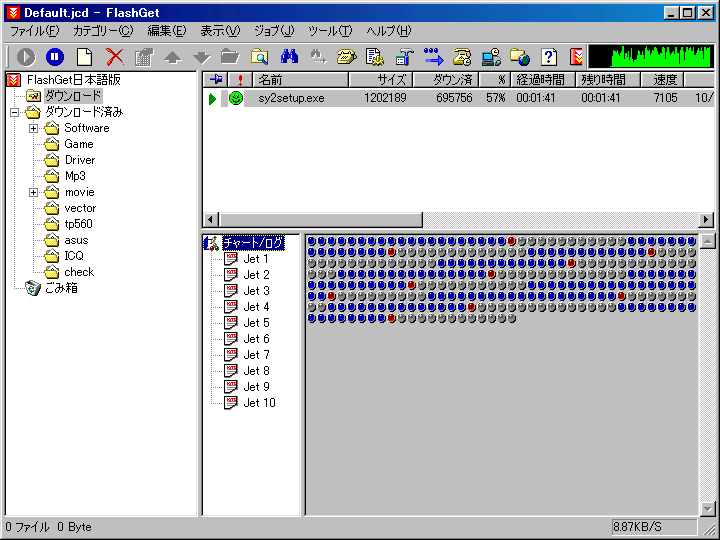Open job properties toolbar icon

(x=144, y=57)
